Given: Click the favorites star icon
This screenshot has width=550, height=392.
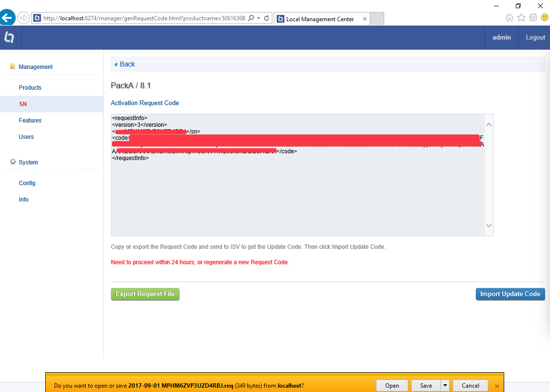Looking at the screenshot, I should [x=521, y=18].
